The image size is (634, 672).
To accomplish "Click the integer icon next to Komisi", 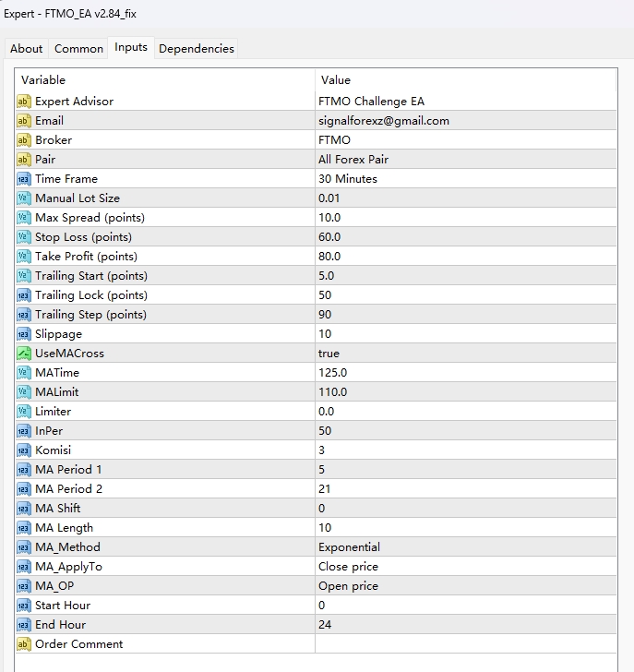I will coord(24,450).
